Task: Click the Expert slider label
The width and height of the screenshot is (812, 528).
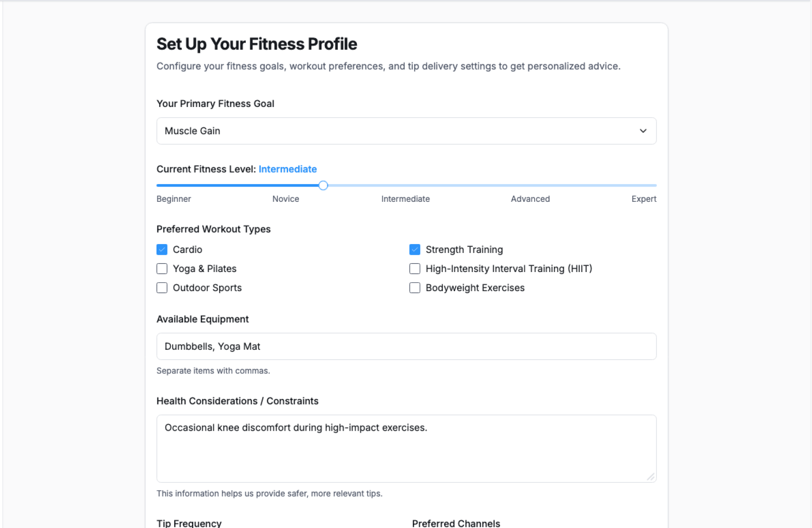Action: pos(644,199)
